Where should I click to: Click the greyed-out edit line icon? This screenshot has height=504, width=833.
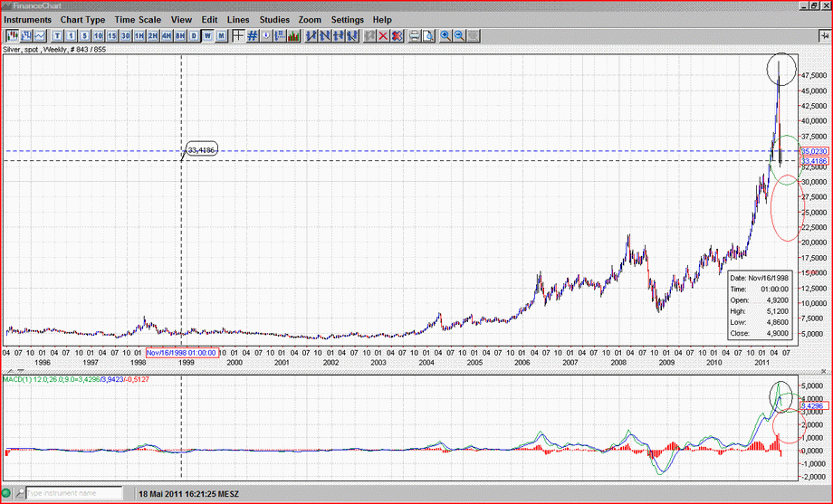(369, 35)
